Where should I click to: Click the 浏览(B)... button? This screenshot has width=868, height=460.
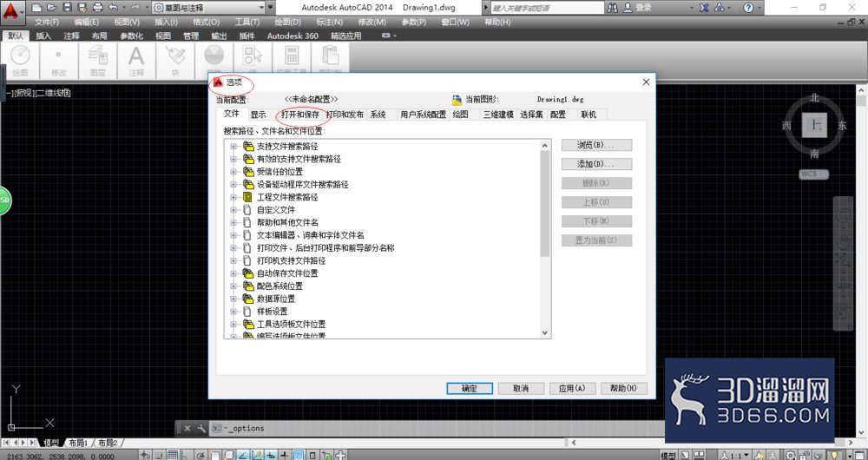click(597, 145)
